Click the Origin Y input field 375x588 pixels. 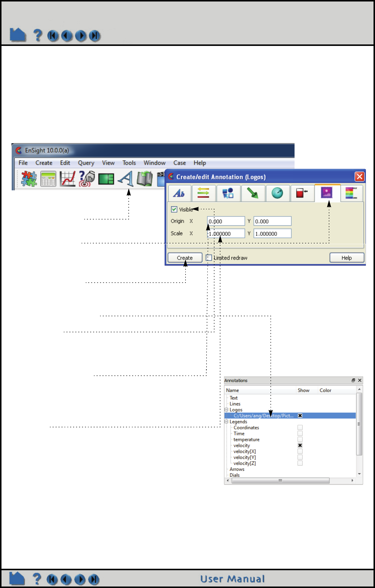pyautogui.click(x=272, y=221)
